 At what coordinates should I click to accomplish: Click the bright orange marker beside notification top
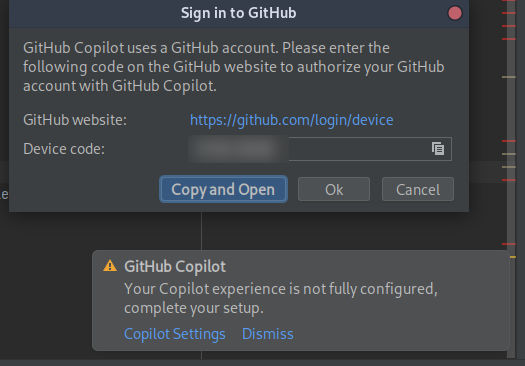[x=513, y=257]
